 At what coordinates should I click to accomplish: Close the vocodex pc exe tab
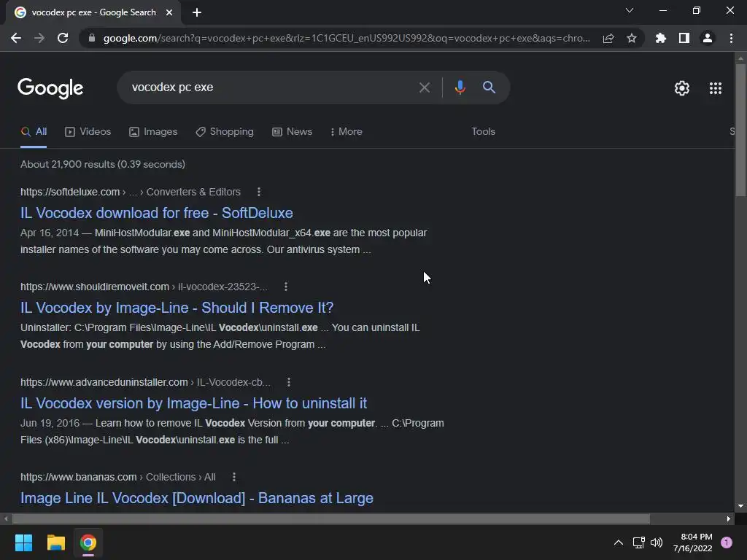(169, 12)
